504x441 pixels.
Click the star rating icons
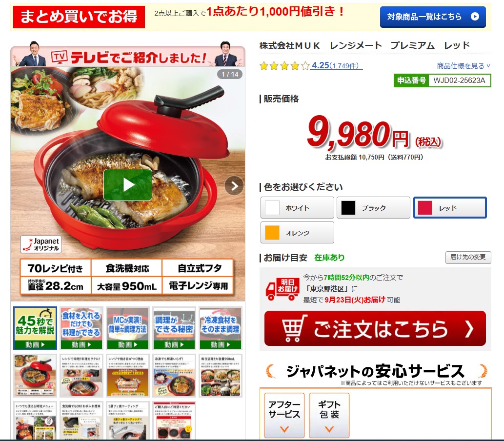pos(284,66)
